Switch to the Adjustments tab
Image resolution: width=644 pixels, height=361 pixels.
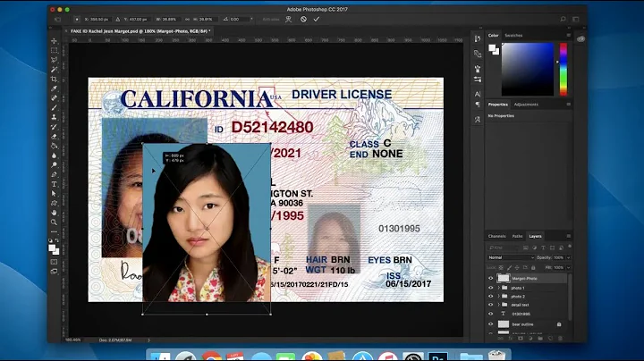coord(526,105)
